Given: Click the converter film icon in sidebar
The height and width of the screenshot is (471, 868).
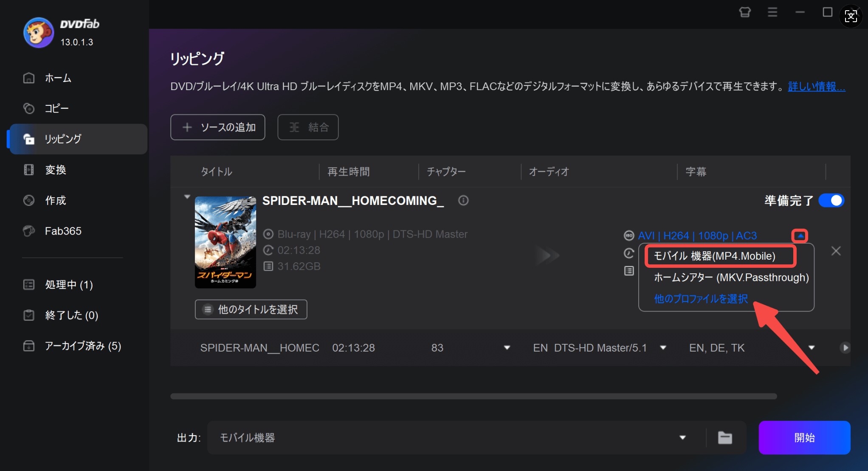Looking at the screenshot, I should pos(29,170).
